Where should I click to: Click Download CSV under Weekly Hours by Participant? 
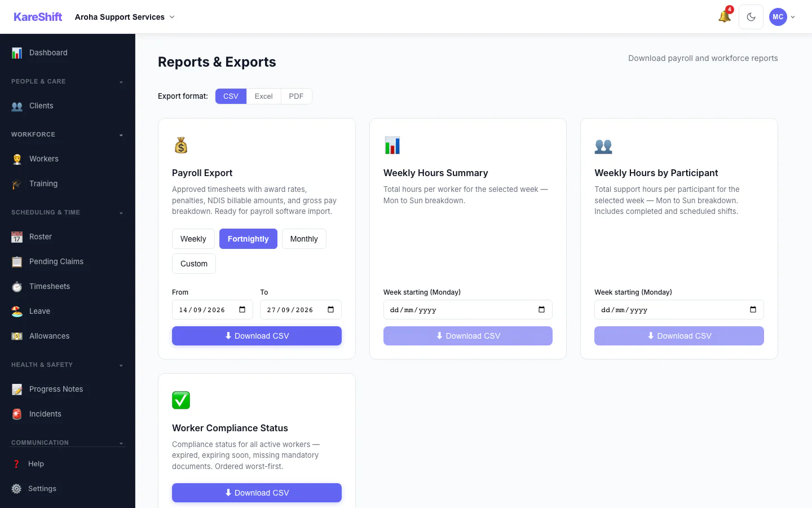pyautogui.click(x=679, y=336)
